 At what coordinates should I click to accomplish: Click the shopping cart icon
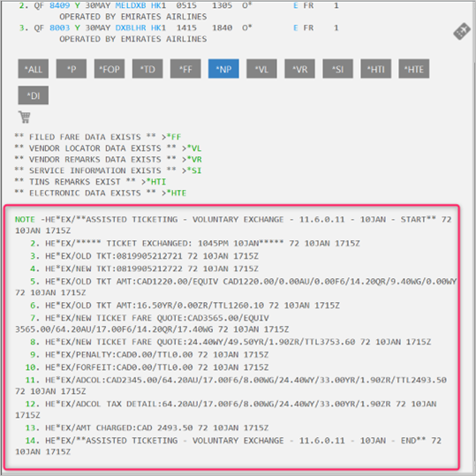(x=25, y=117)
